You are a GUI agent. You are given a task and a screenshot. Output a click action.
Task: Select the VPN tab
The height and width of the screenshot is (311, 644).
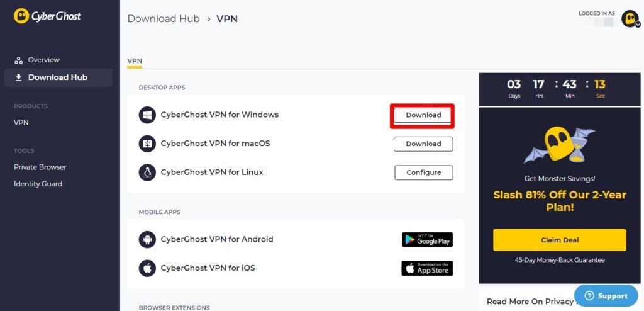coord(135,61)
